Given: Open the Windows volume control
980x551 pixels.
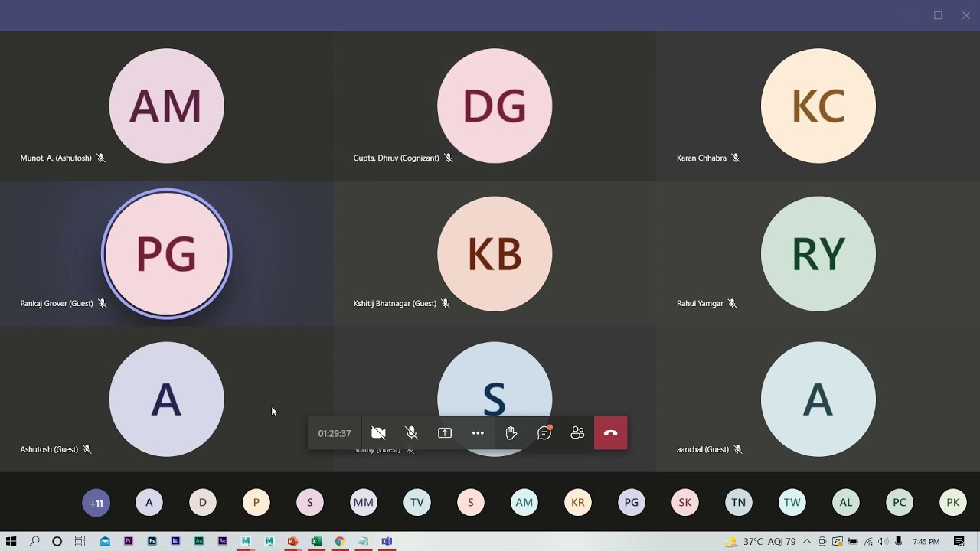Looking at the screenshot, I should [883, 541].
